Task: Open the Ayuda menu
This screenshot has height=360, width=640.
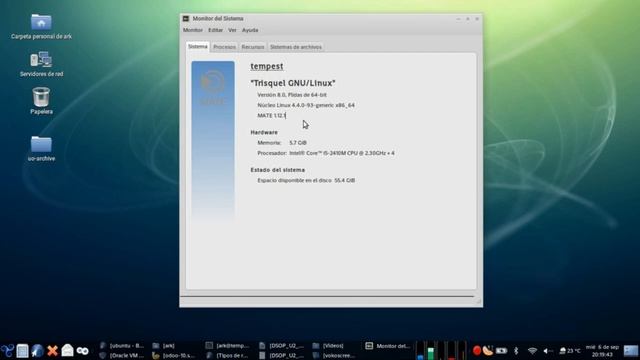Action: pyautogui.click(x=250, y=30)
